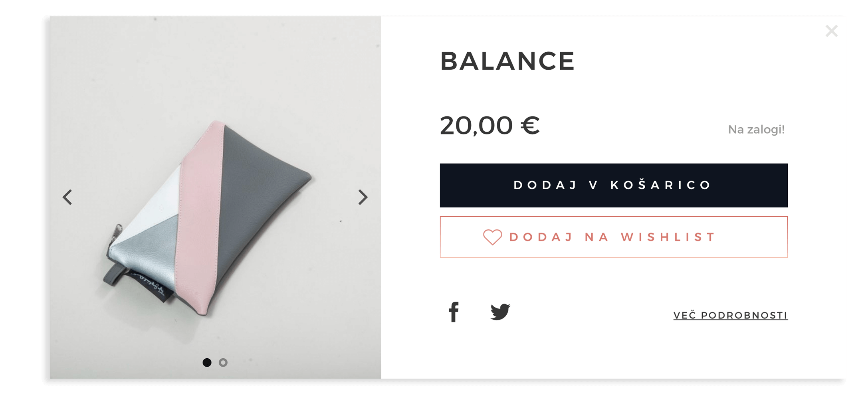Close the Balance quick view popup
868x395 pixels.
pyautogui.click(x=831, y=31)
